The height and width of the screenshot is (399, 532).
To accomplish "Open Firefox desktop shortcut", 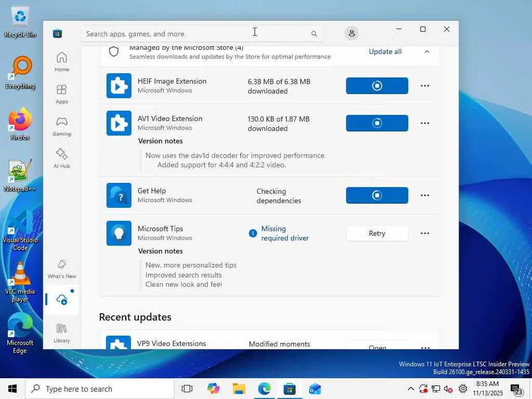I will [20, 124].
